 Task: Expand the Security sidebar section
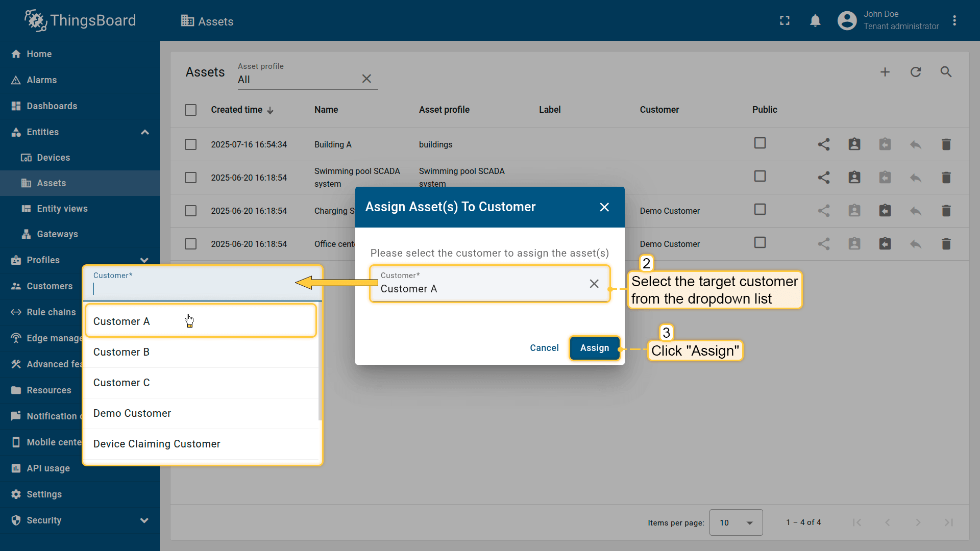click(144, 520)
